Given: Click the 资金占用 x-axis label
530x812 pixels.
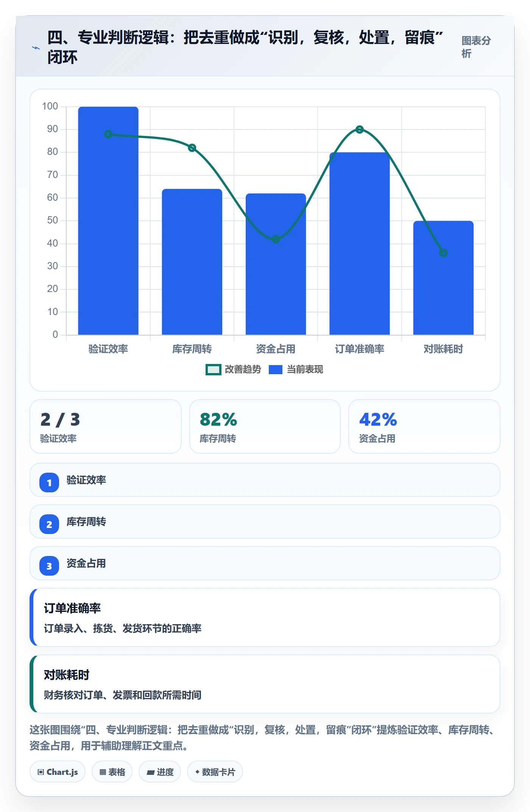Looking at the screenshot, I should point(276,349).
